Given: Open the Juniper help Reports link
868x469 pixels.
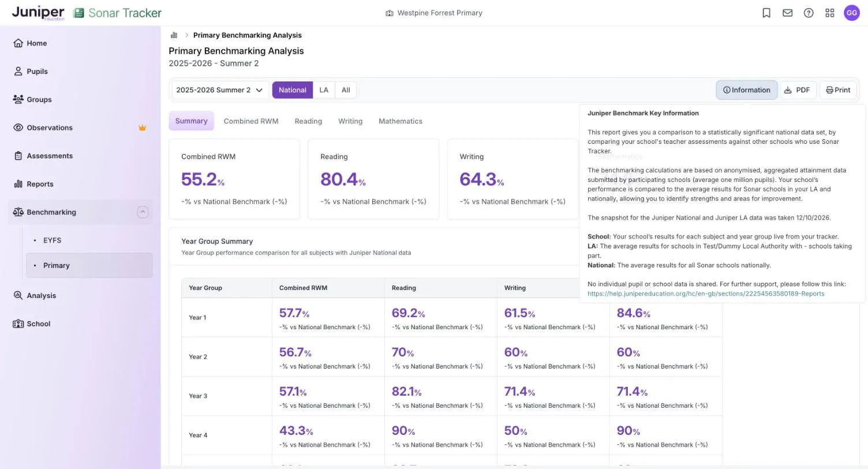Looking at the screenshot, I should point(706,294).
